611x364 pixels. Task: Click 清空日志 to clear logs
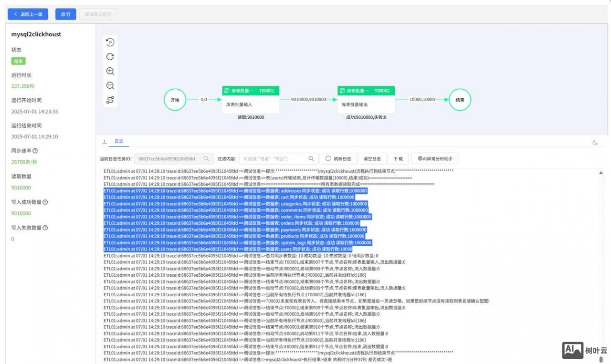372,158
